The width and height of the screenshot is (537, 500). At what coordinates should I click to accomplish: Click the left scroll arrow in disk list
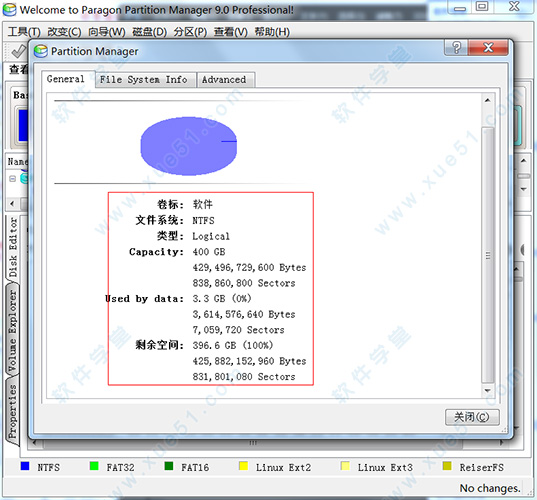(12, 204)
